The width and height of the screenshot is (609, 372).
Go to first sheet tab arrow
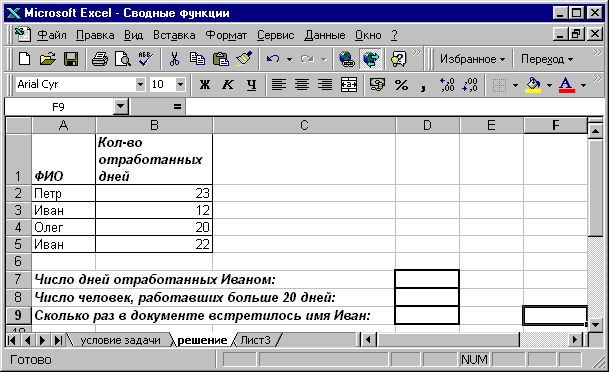tap(12, 340)
